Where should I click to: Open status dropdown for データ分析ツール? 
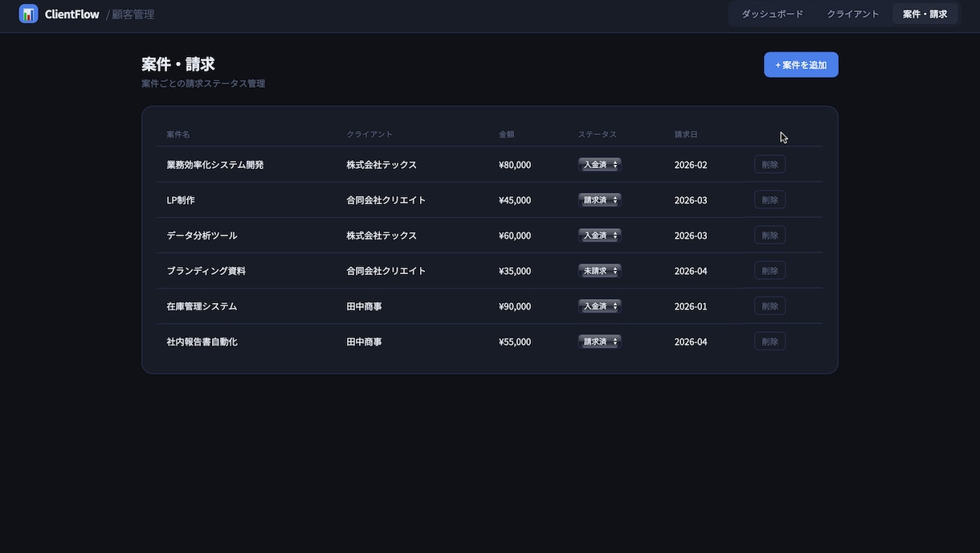pos(599,236)
